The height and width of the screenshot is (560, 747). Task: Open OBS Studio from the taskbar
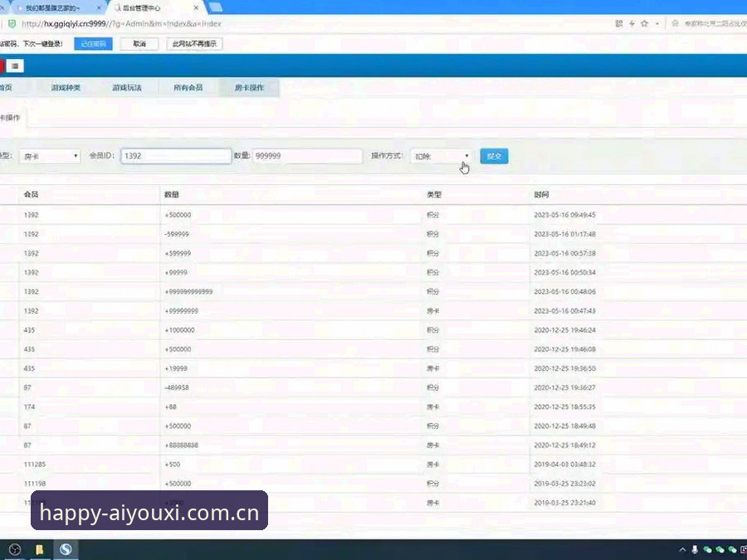pos(15,549)
